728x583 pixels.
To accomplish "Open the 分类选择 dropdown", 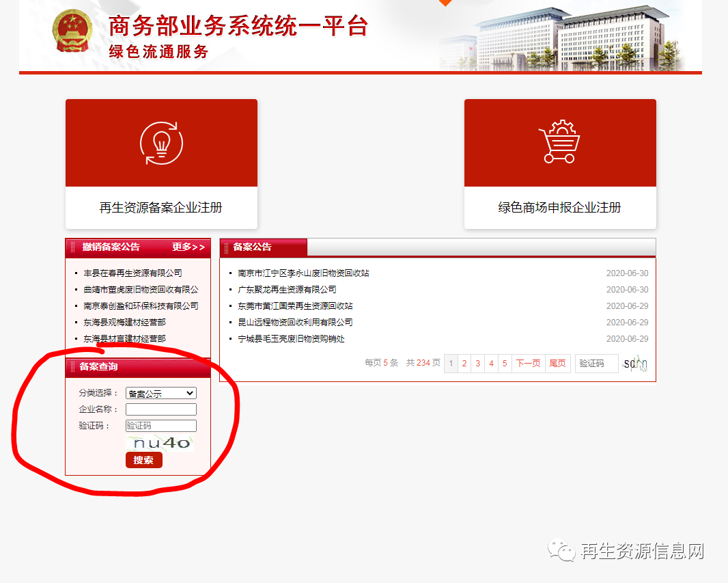I will (160, 392).
